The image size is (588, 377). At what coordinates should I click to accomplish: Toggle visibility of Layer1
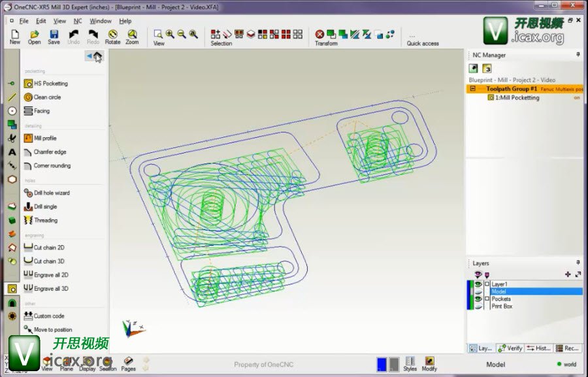pyautogui.click(x=478, y=284)
